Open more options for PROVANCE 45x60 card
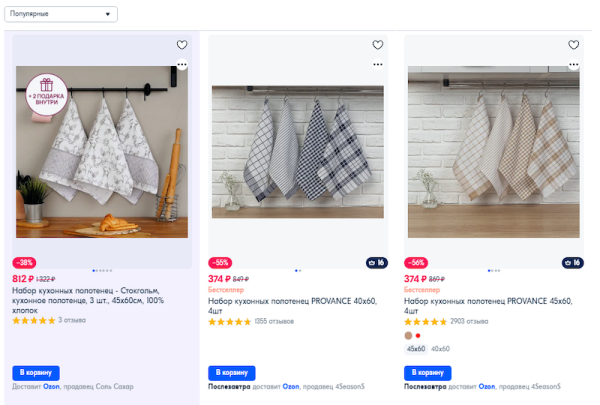Image resolution: width=600 pixels, height=405 pixels. click(x=573, y=64)
